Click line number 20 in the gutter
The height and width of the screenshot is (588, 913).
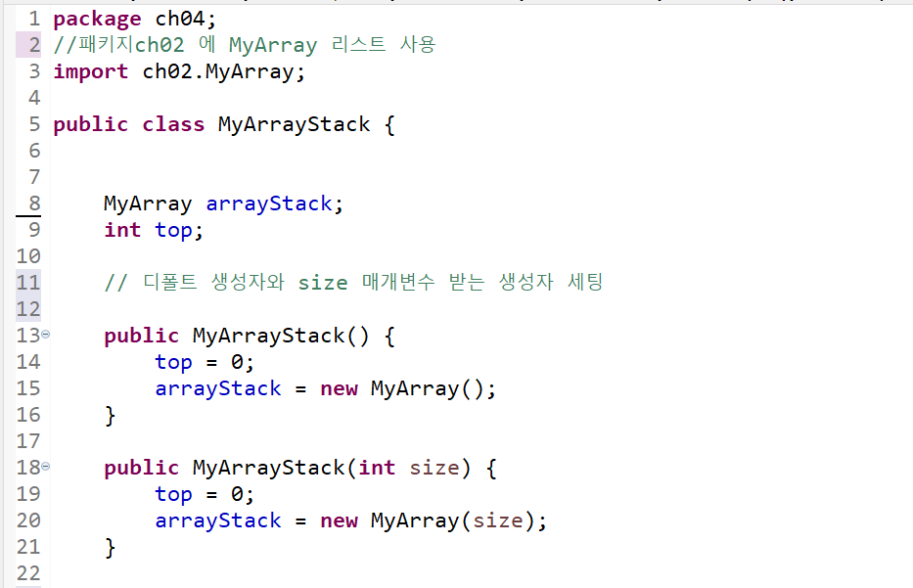28,520
